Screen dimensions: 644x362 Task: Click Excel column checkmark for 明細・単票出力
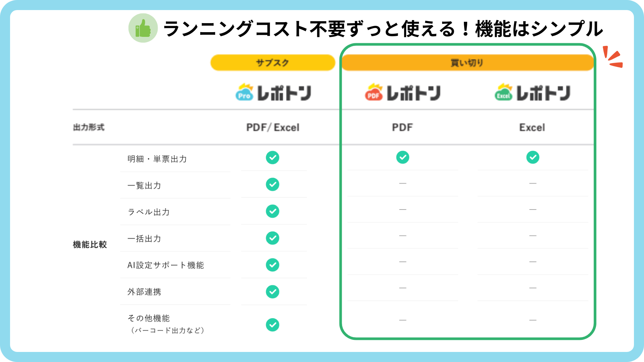(x=533, y=157)
